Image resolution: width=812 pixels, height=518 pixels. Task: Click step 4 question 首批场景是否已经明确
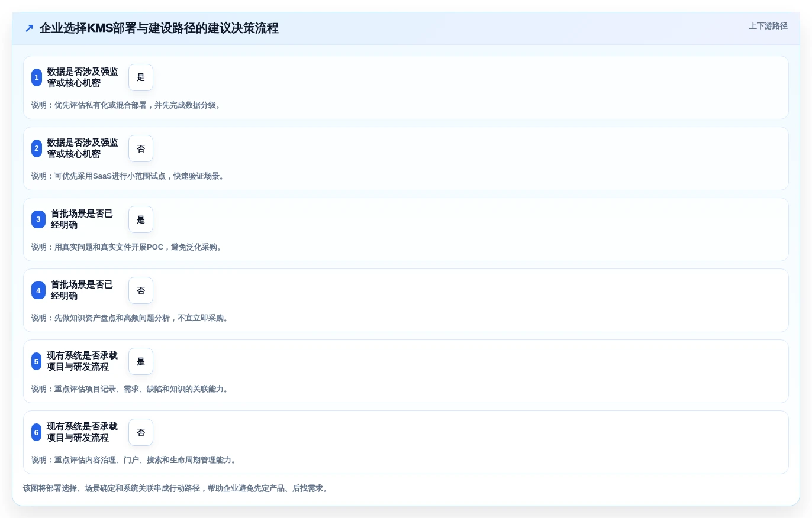coord(82,290)
